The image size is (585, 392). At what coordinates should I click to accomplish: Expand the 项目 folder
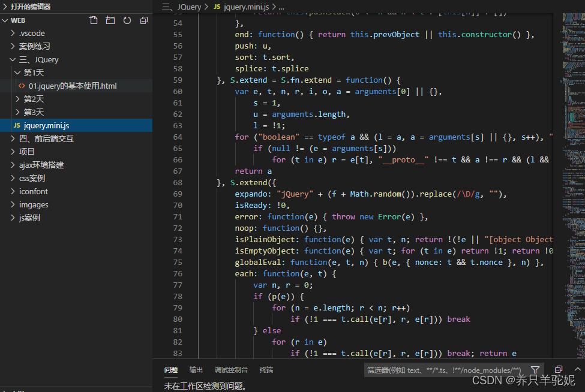pyautogui.click(x=13, y=152)
